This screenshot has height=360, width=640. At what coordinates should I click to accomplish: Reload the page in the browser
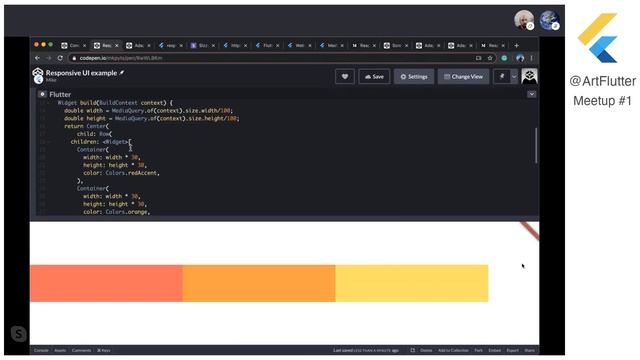60,58
